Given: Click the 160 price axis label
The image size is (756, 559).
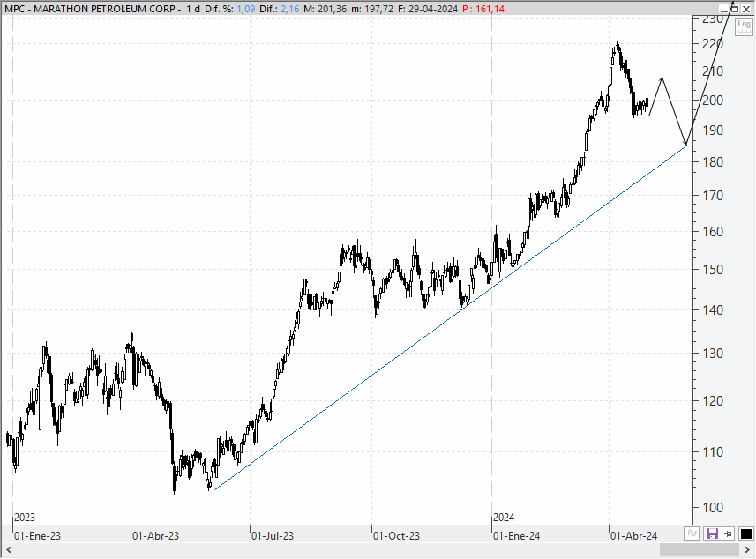Looking at the screenshot, I should [x=713, y=232].
